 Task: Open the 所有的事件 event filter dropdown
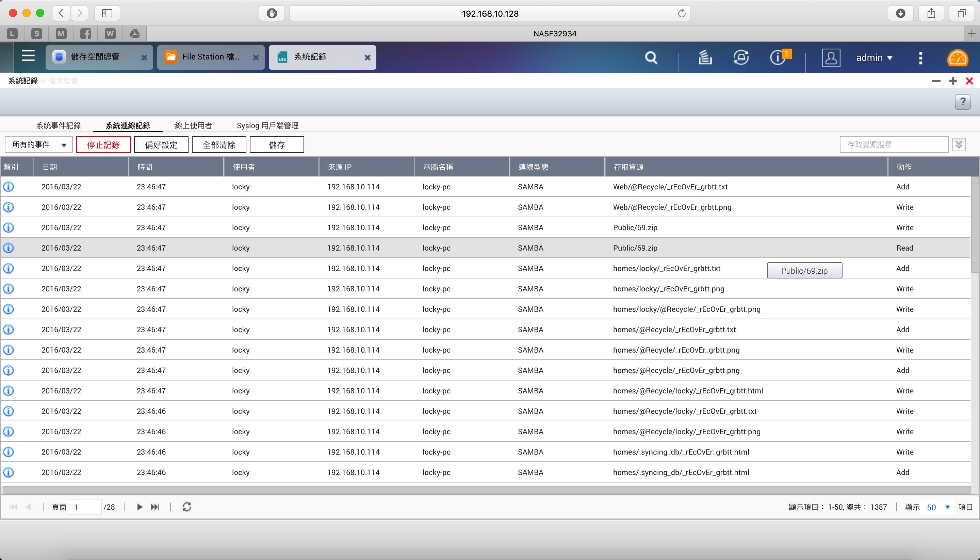38,145
